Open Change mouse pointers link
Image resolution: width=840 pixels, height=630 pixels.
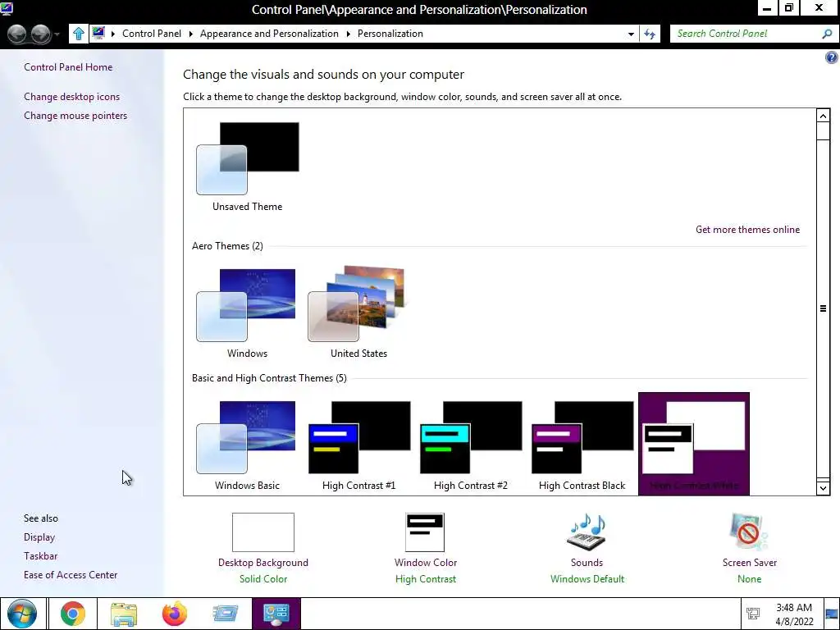click(75, 115)
